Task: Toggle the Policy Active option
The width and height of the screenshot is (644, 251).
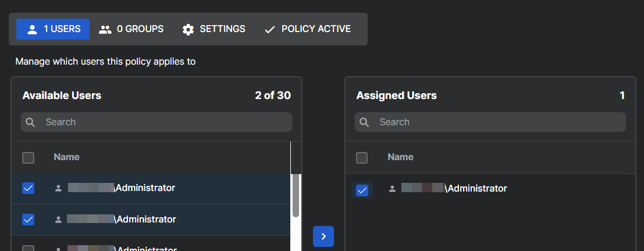Action: click(x=308, y=29)
